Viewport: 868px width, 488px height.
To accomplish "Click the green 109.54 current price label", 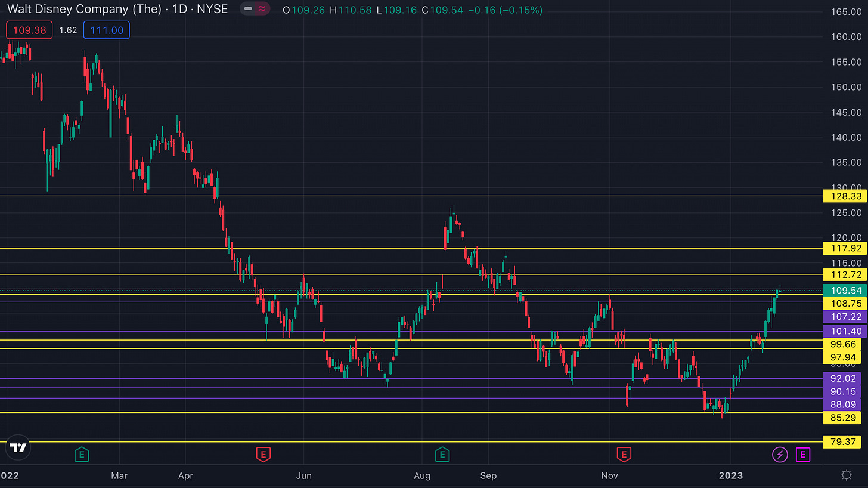I will pos(844,291).
